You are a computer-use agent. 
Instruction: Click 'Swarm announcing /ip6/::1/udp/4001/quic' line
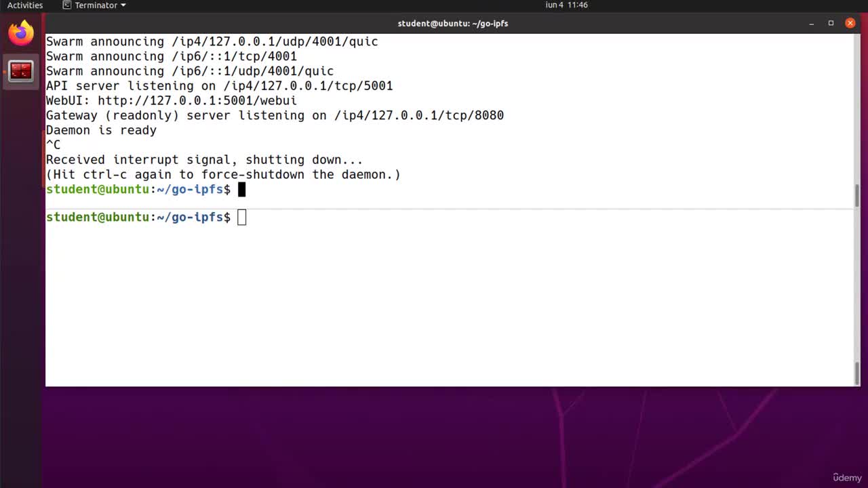point(190,71)
